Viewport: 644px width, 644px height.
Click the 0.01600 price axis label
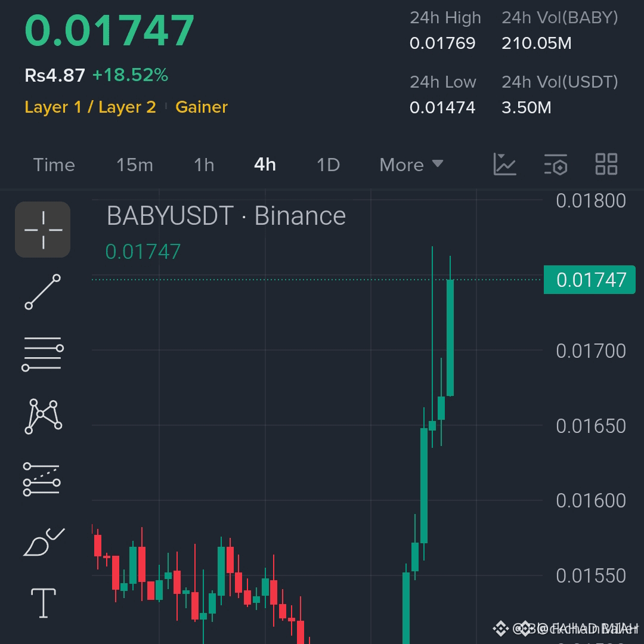point(590,501)
